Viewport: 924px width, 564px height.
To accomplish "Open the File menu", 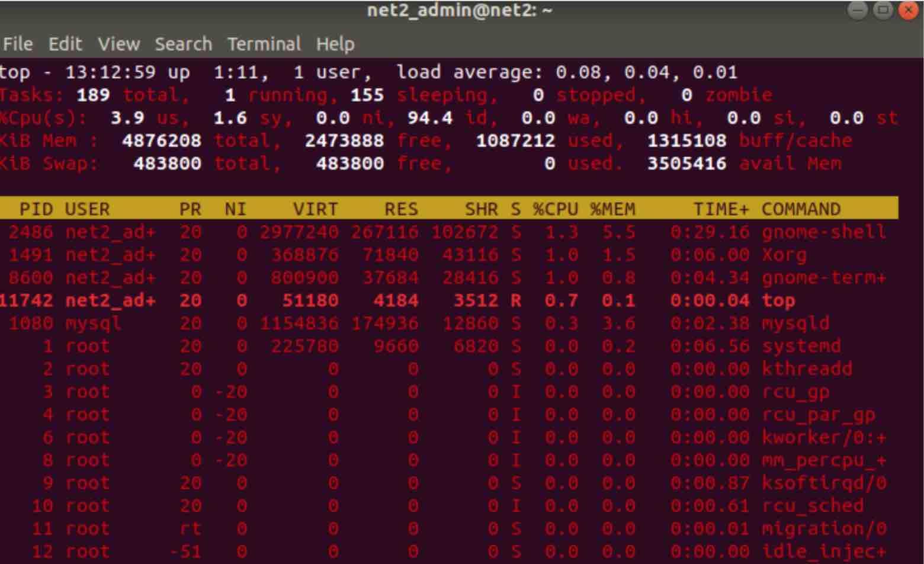I will (x=18, y=44).
